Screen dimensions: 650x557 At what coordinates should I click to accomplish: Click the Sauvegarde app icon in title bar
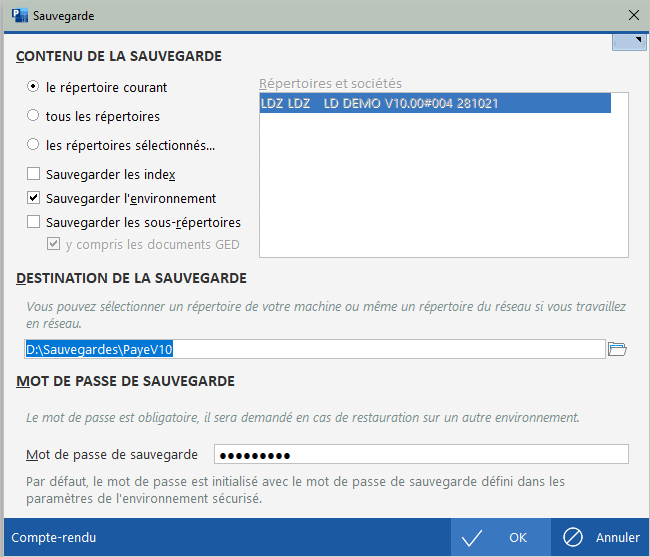18,15
